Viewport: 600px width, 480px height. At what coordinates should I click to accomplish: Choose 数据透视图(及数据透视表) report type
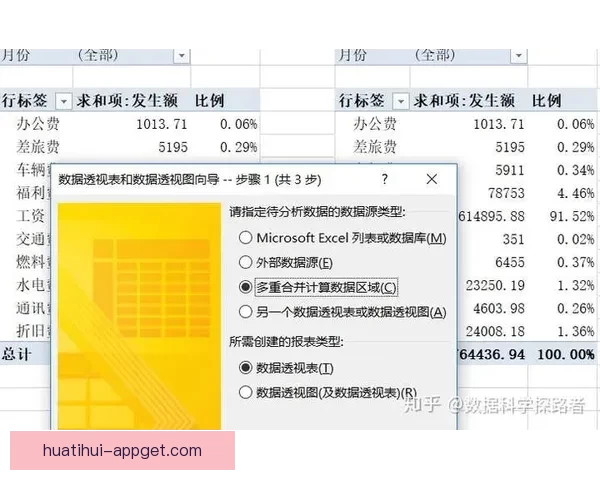245,392
